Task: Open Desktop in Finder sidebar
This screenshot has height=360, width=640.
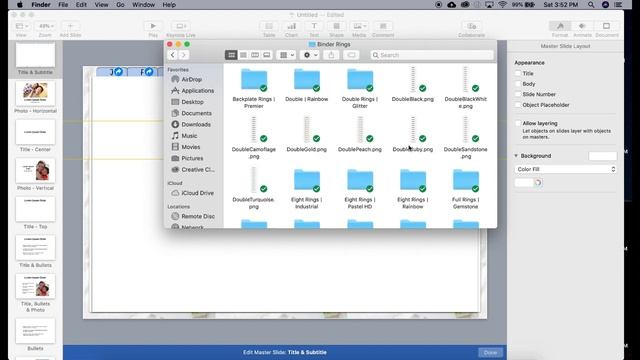Action: pos(192,102)
